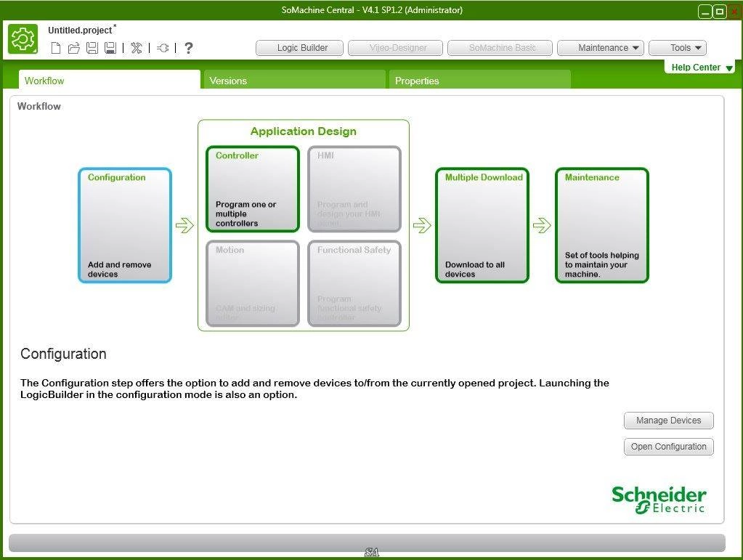Switch to the Versions tab
The image size is (743, 560).
click(x=294, y=80)
